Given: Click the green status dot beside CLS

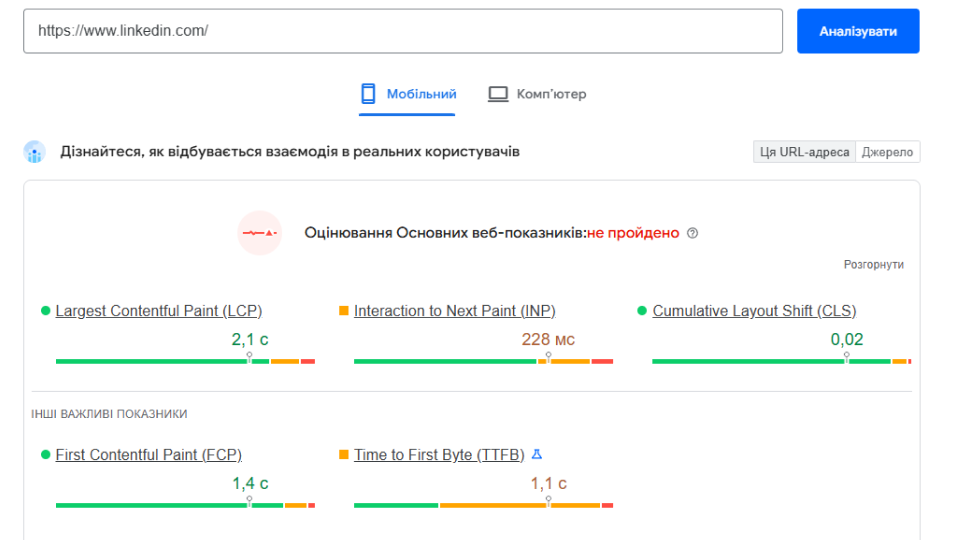Looking at the screenshot, I should [x=642, y=311].
